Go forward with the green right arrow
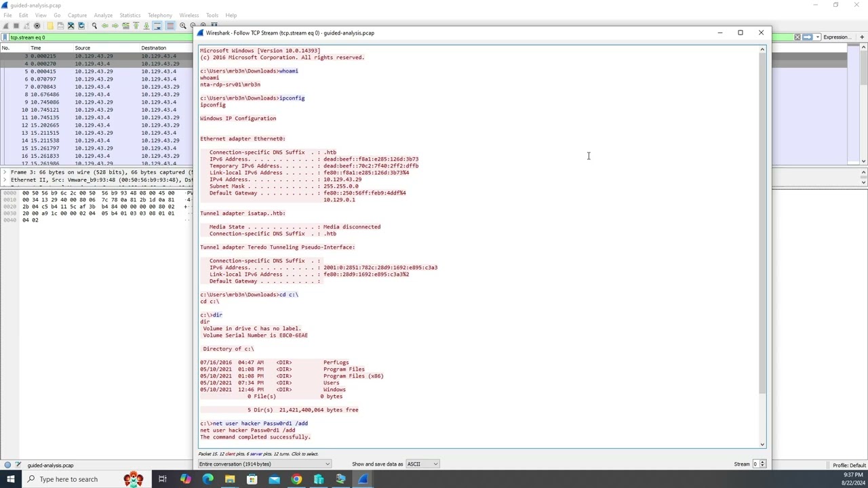This screenshot has width=868, height=488. point(115,26)
